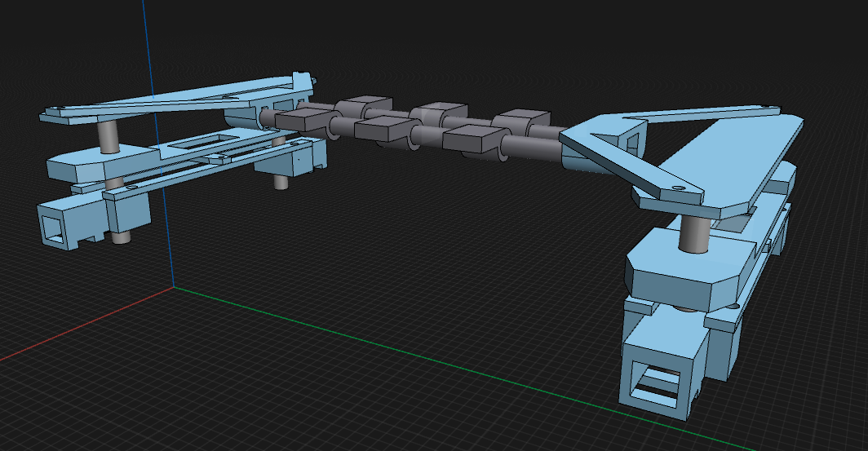Select the gray peg under left assembly's right end
The height and width of the screenshot is (451, 868).
click(x=280, y=180)
